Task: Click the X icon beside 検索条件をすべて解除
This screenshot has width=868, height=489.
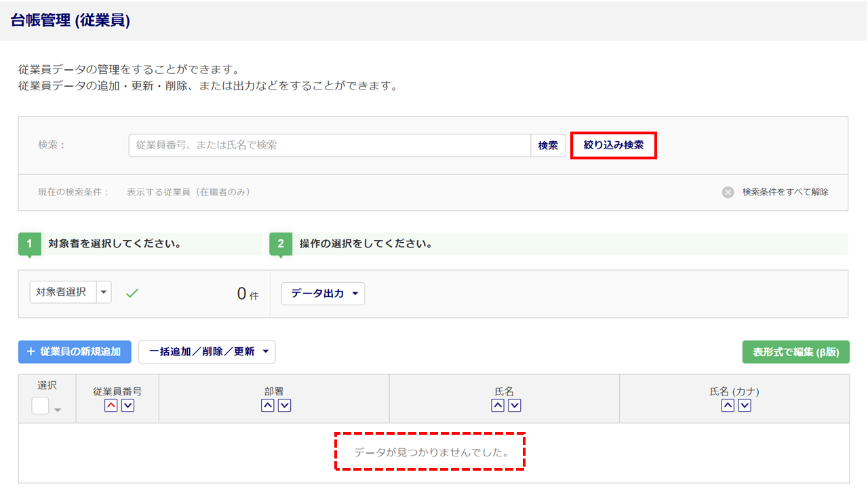Action: click(x=728, y=192)
